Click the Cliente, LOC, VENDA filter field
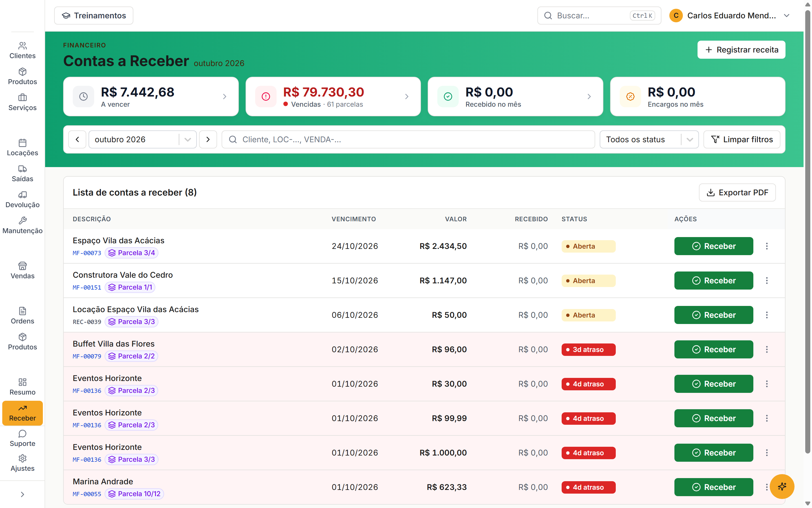The width and height of the screenshot is (812, 508). tap(408, 139)
